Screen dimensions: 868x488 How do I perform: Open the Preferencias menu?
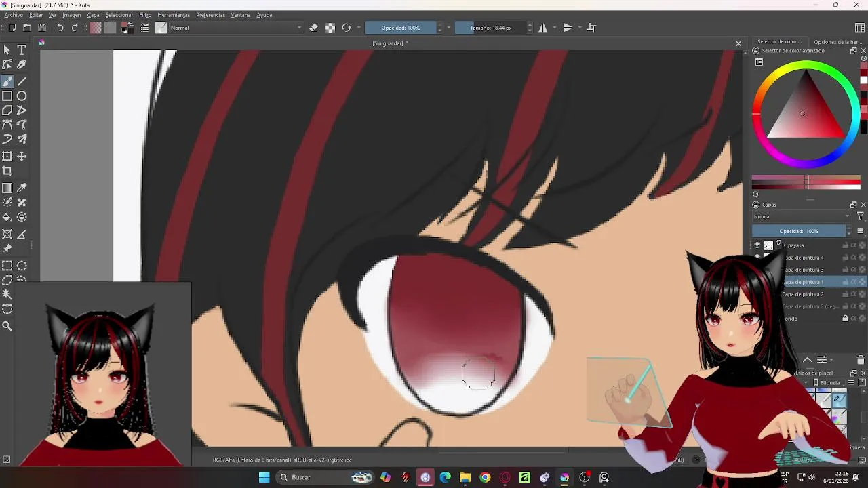tap(211, 15)
